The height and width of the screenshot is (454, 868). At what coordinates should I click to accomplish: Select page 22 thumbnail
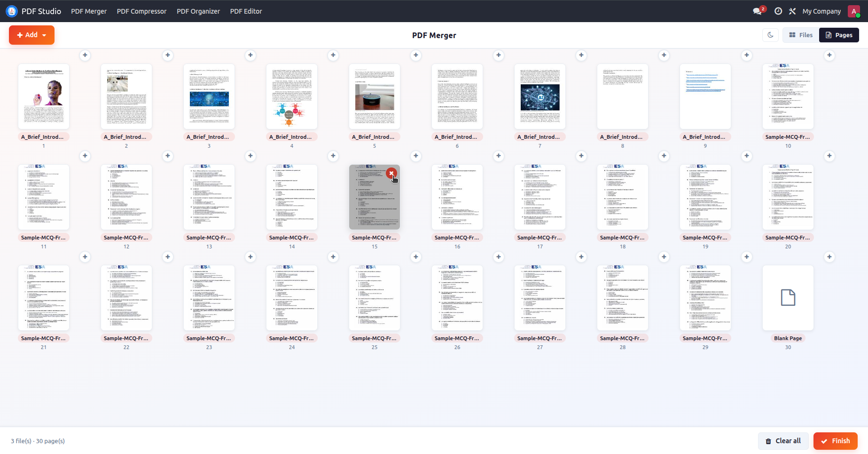click(126, 298)
